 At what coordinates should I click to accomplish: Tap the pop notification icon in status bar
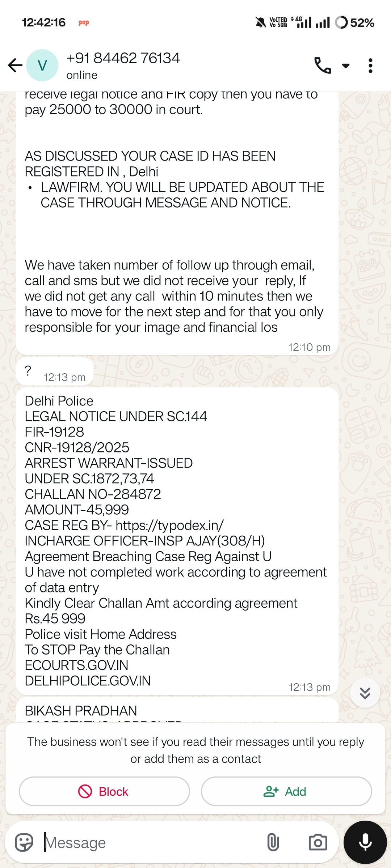(84, 22)
